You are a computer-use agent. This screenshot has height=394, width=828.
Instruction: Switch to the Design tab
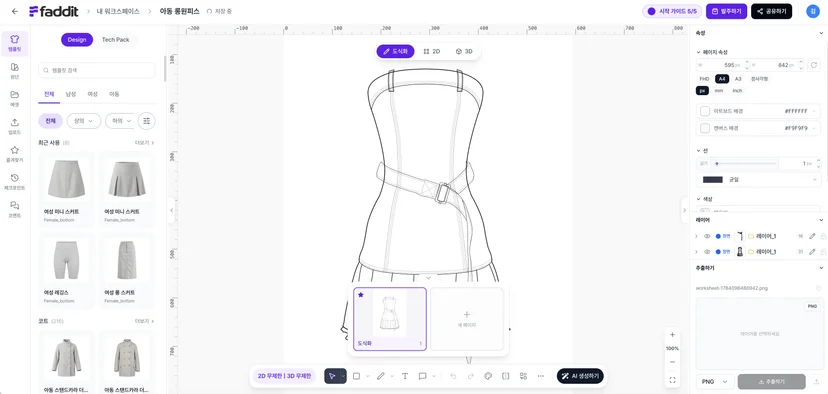pos(77,40)
